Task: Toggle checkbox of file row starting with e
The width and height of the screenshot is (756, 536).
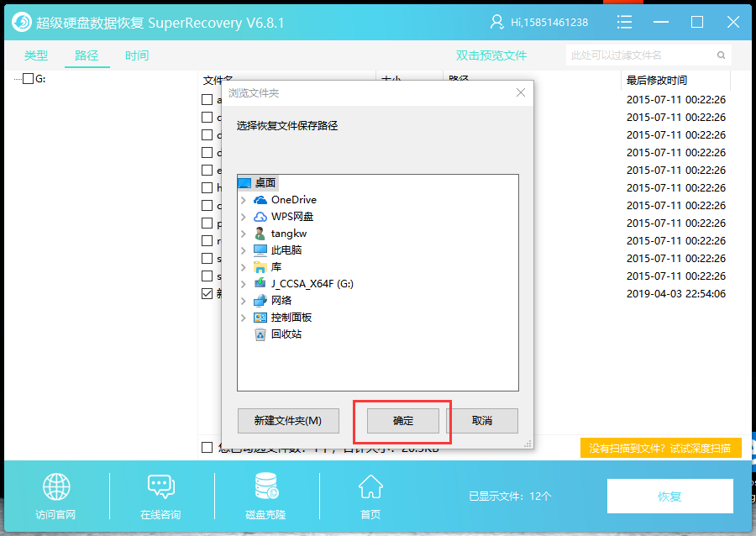Action: (207, 171)
